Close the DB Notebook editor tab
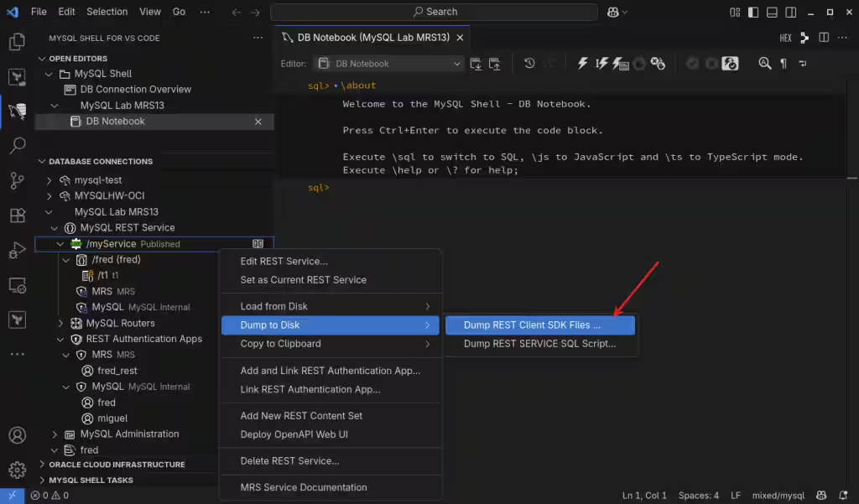This screenshot has height=504, width=859. [461, 37]
